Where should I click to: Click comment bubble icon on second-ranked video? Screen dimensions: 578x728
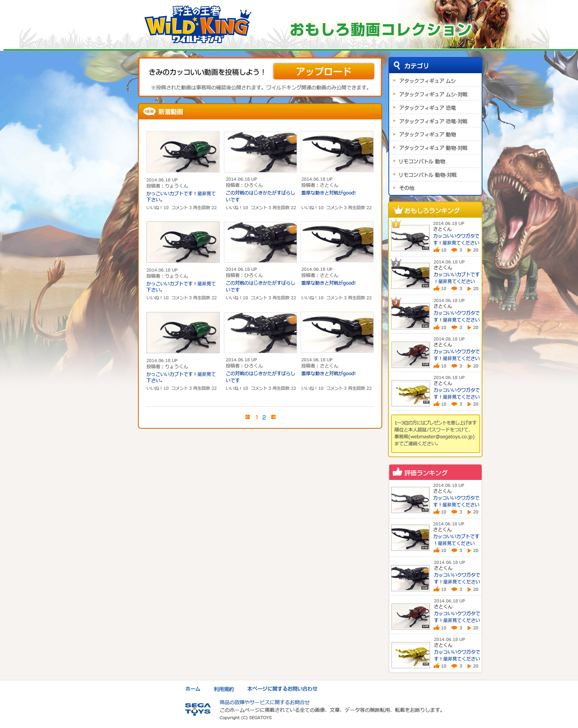[x=454, y=289]
